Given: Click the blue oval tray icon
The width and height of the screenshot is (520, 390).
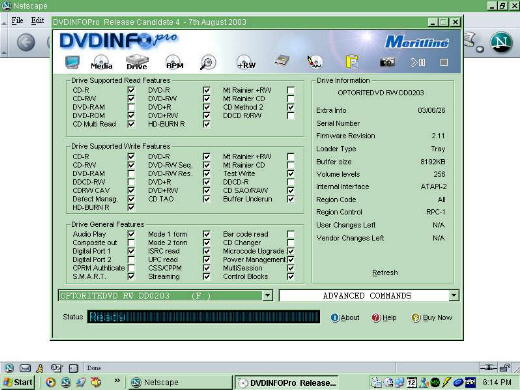Looking at the screenshot, I should coord(458,383).
